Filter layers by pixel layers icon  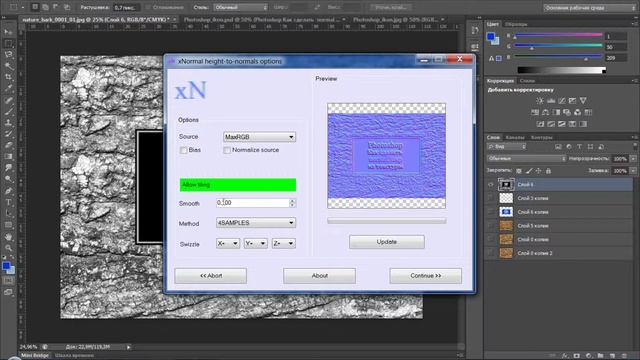[558, 147]
